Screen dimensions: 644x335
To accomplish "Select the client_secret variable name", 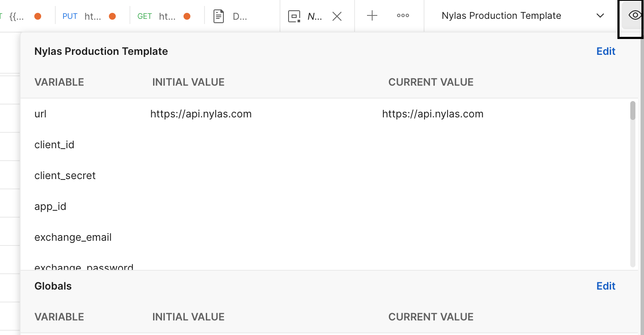I will point(65,175).
